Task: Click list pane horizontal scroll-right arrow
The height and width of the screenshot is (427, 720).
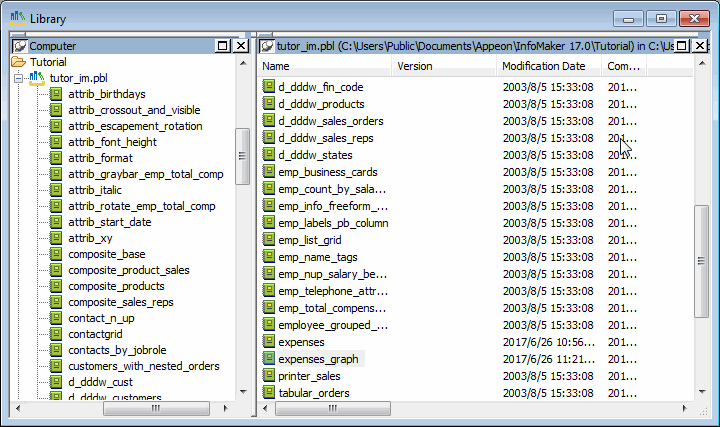Action: [x=684, y=408]
